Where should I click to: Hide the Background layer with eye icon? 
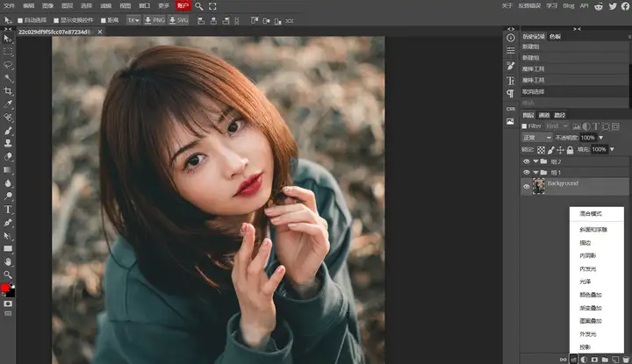coord(527,187)
